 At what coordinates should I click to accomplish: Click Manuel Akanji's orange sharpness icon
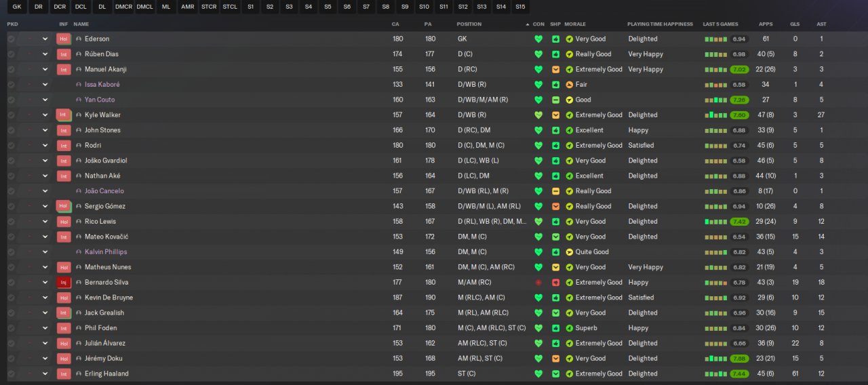pyautogui.click(x=555, y=69)
